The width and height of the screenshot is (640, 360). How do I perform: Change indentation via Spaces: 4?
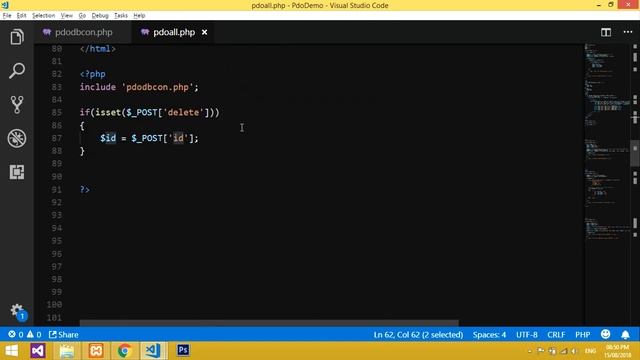(489, 335)
